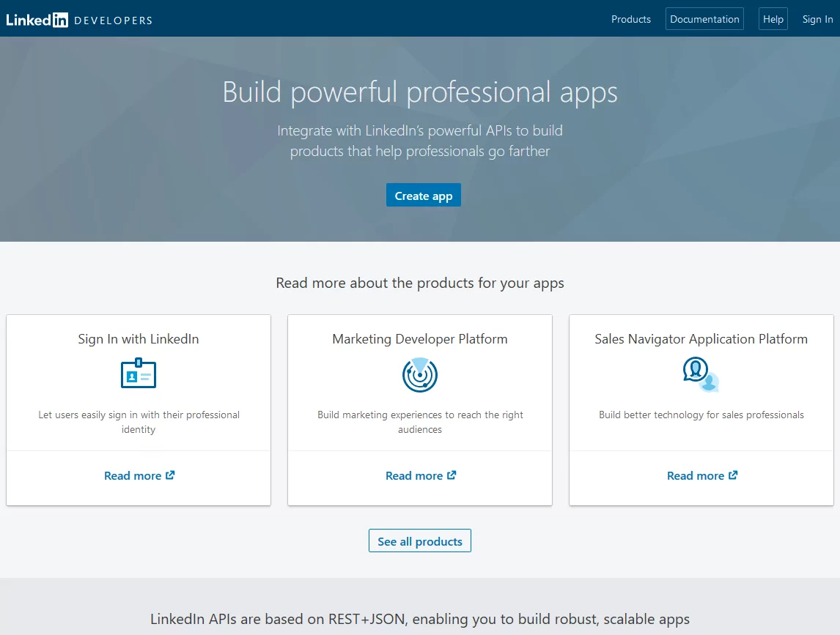
Task: Open the Documentation nav button
Action: tap(704, 19)
